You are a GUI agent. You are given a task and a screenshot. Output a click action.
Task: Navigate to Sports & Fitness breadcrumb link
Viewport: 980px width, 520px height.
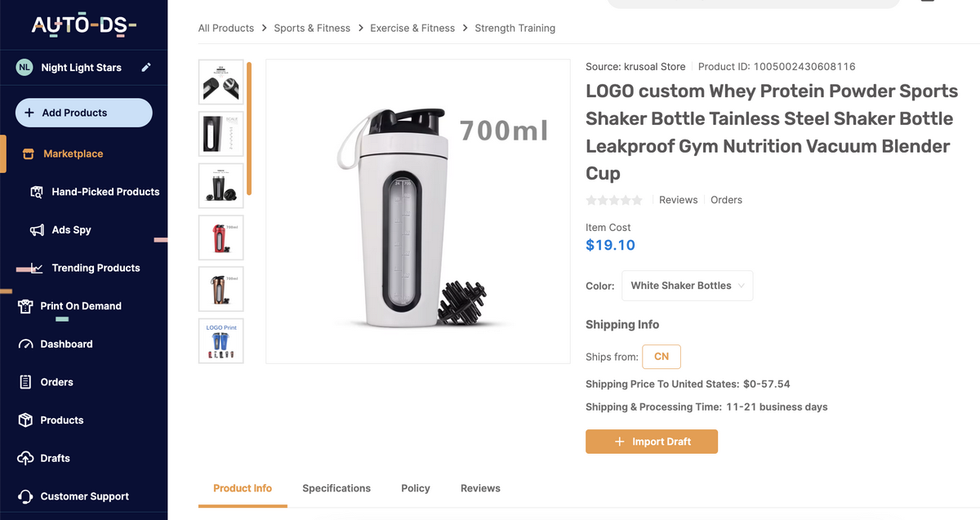(x=312, y=28)
